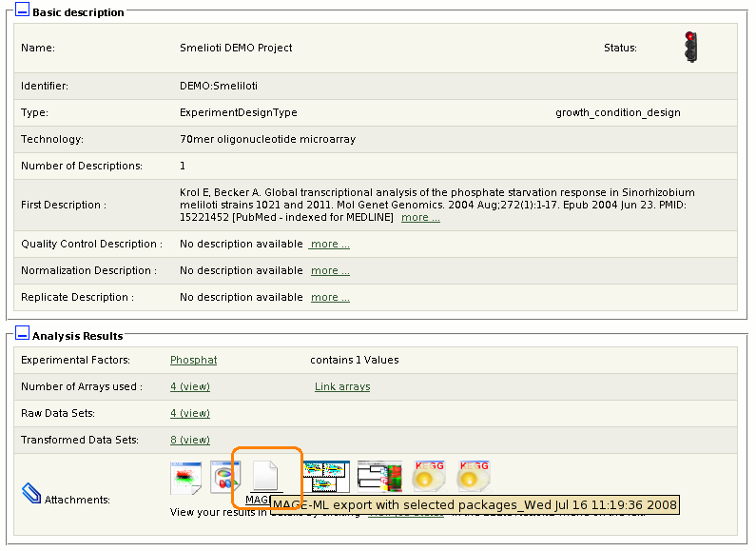This screenshot has height=551, width=756.
Task: View the 8 transformed data sets
Action: tap(190, 440)
